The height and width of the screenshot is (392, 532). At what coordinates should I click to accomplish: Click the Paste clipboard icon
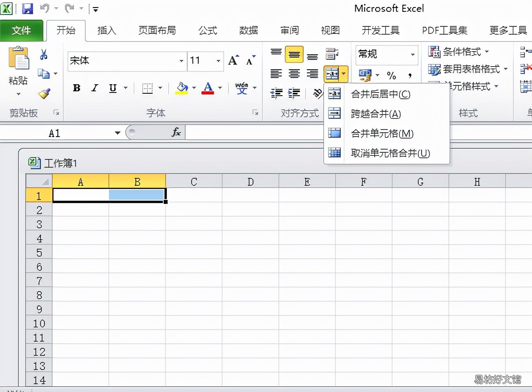[18, 58]
